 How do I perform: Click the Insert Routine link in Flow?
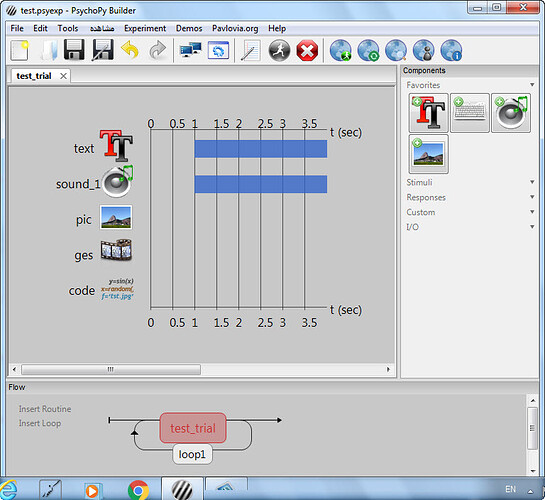(x=45, y=409)
